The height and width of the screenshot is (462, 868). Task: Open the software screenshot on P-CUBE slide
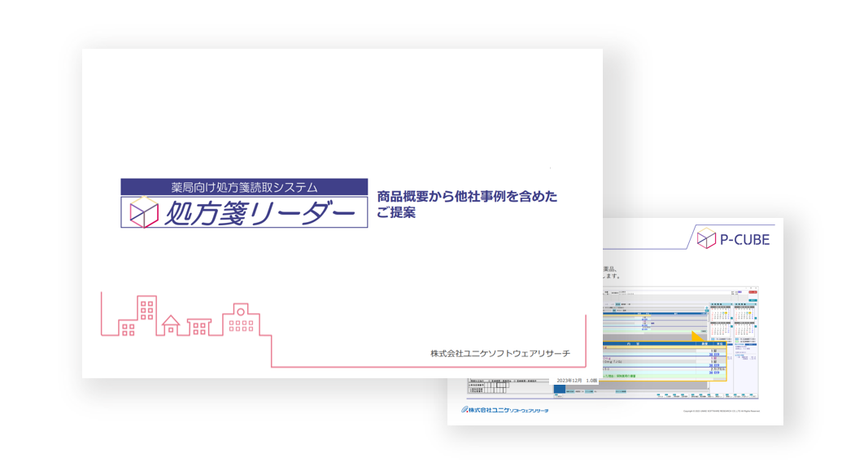pyautogui.click(x=680, y=342)
